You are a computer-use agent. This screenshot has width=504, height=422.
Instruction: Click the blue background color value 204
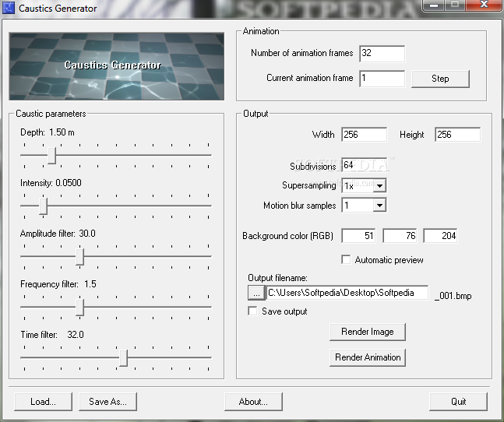pos(440,236)
